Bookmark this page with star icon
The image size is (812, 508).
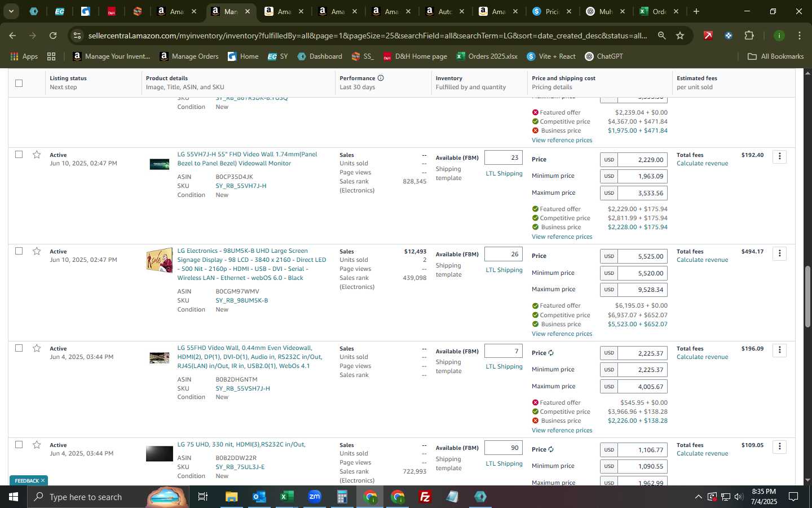pos(680,36)
